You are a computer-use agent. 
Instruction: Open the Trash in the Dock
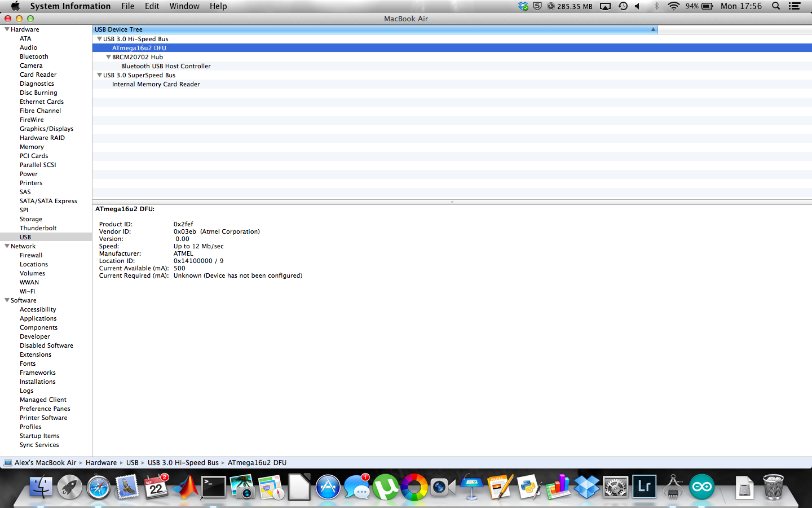click(774, 487)
